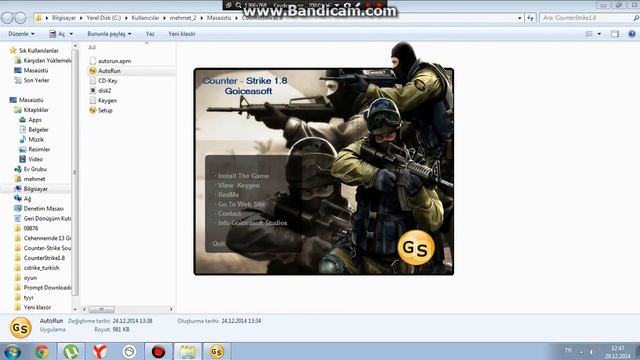This screenshot has height=360, width=640.
Task: Open uTorrent from the taskbar
Action: pos(71,351)
